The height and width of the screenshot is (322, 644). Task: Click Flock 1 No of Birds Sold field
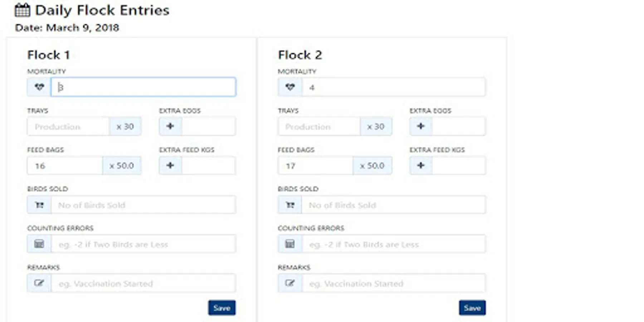143,205
